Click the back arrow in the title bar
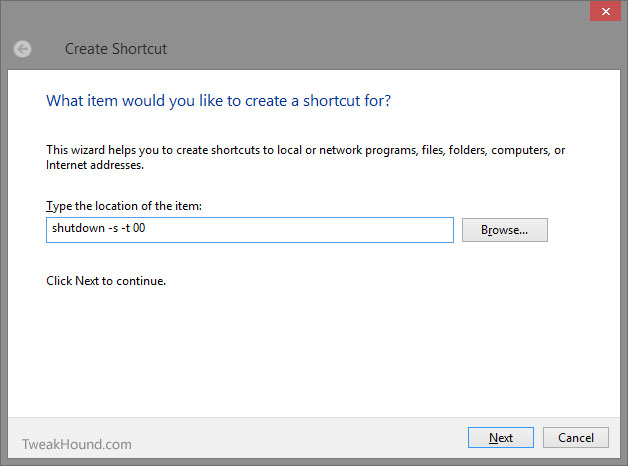Image resolution: width=628 pixels, height=466 pixels. click(22, 49)
